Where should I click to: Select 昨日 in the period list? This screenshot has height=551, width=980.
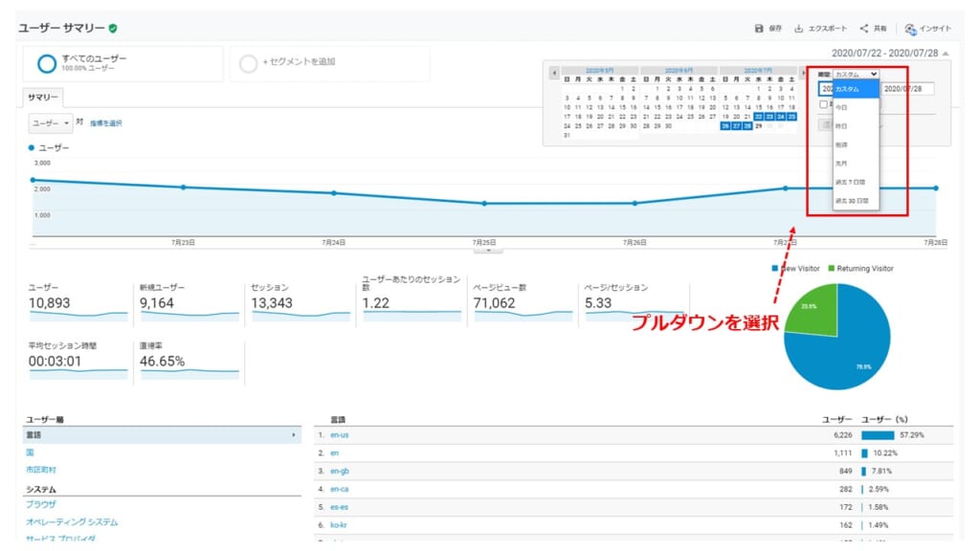pyautogui.click(x=855, y=126)
